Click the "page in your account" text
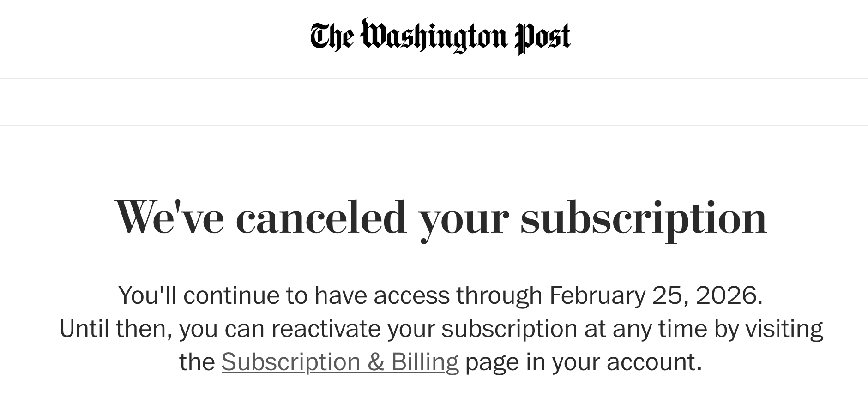Image resolution: width=868 pixels, height=397 pixels. [583, 362]
